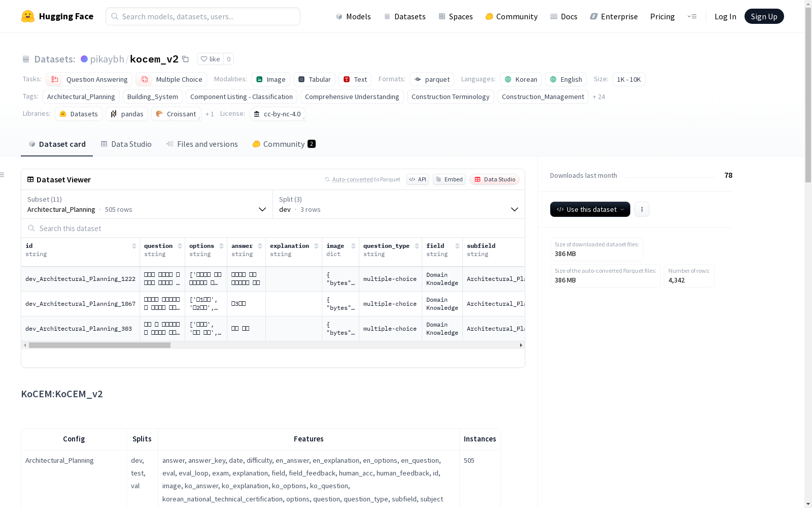This screenshot has height=508, width=812.
Task: Click the horizontal scrollbar right arrow
Action: (521, 345)
